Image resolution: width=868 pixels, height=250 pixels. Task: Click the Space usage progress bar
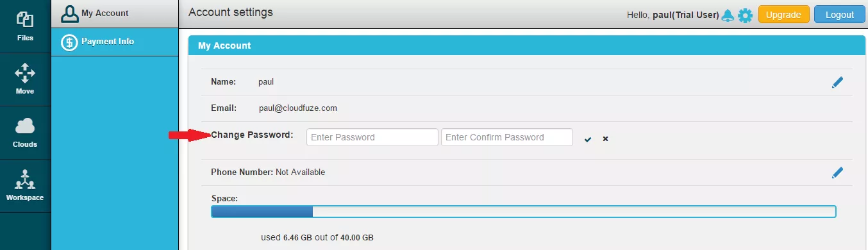tap(523, 212)
